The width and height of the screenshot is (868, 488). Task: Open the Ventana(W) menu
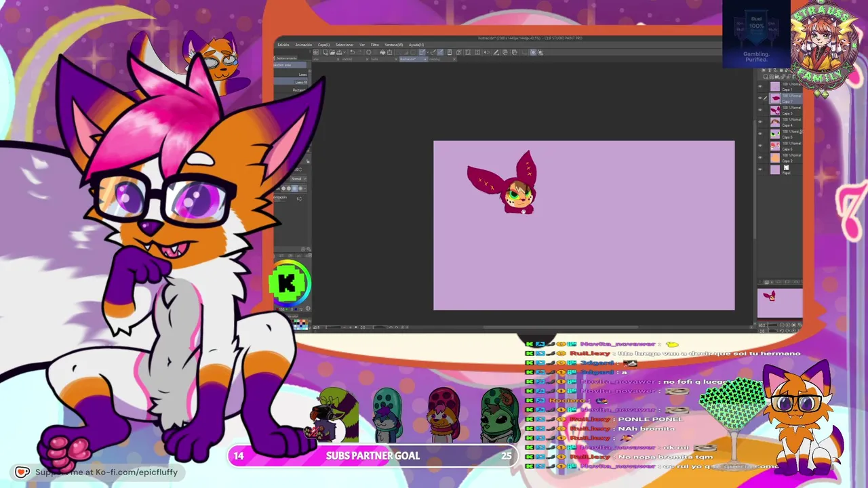pyautogui.click(x=394, y=45)
